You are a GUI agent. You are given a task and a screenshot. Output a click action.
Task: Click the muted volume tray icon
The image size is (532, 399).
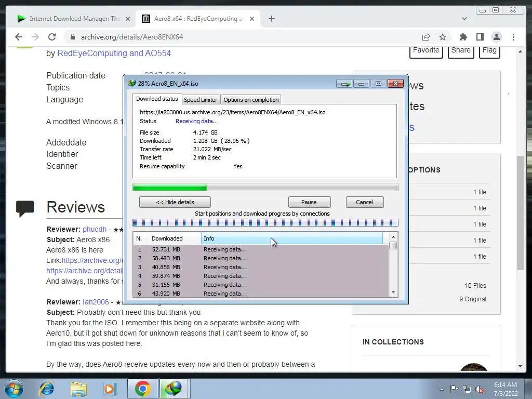pos(480,390)
